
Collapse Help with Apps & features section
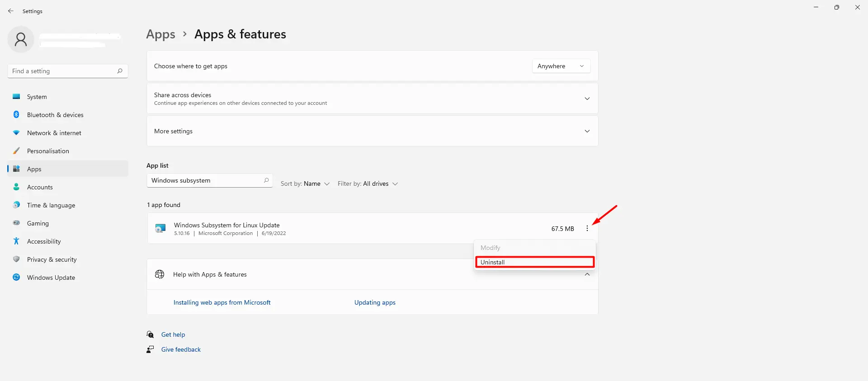pos(587,274)
